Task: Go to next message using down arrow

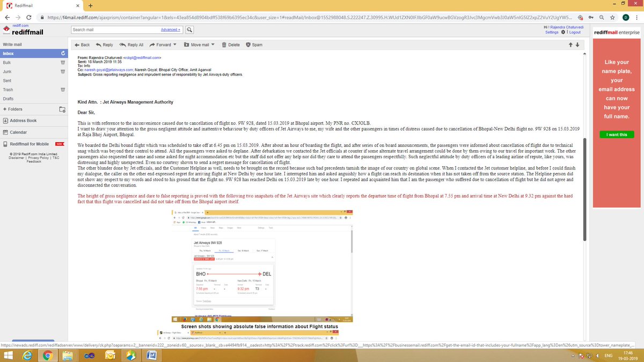Action: point(577,45)
